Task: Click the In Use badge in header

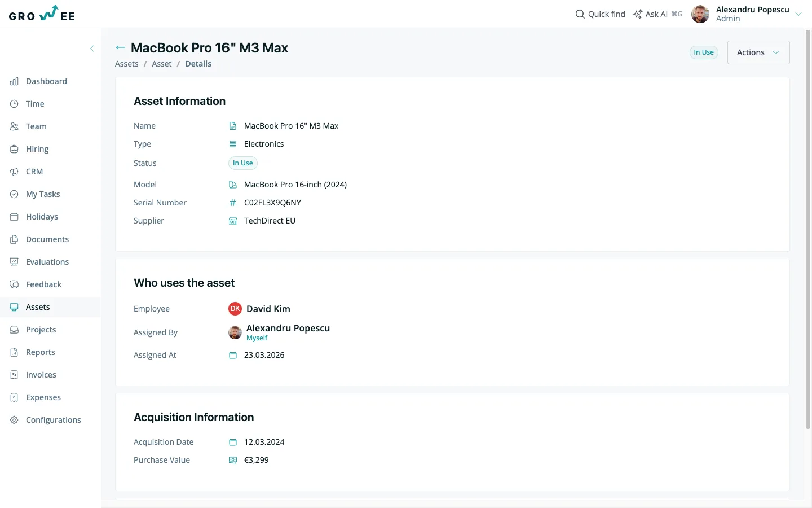Action: coord(704,52)
